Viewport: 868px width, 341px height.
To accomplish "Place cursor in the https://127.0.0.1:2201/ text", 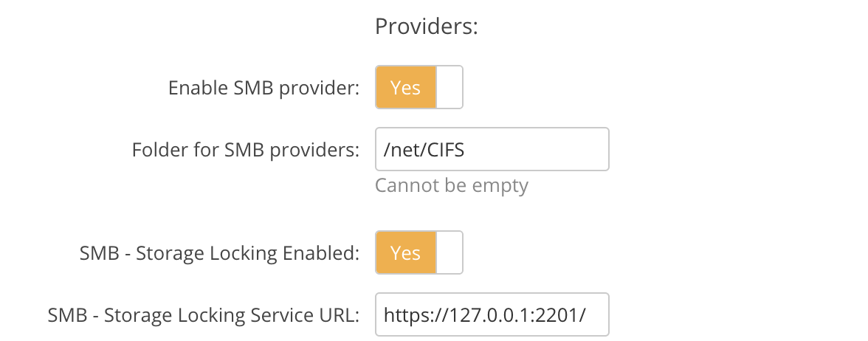I will [x=484, y=315].
